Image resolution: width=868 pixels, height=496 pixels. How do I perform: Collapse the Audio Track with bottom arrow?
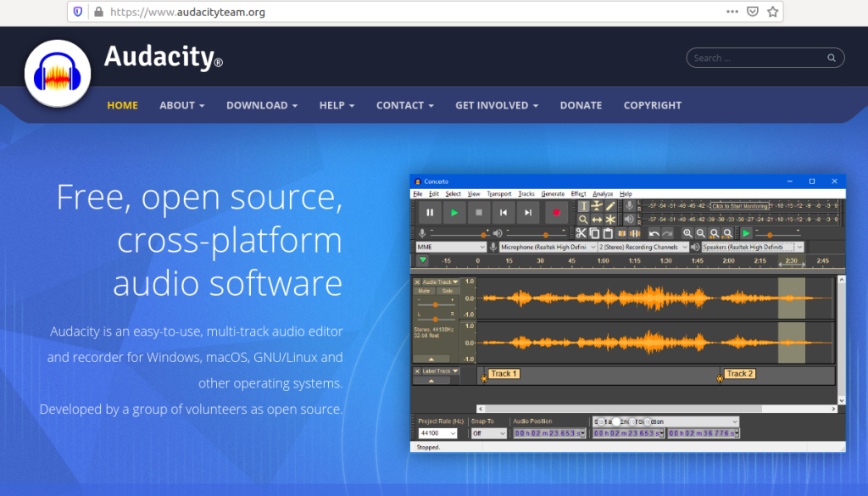[431, 359]
